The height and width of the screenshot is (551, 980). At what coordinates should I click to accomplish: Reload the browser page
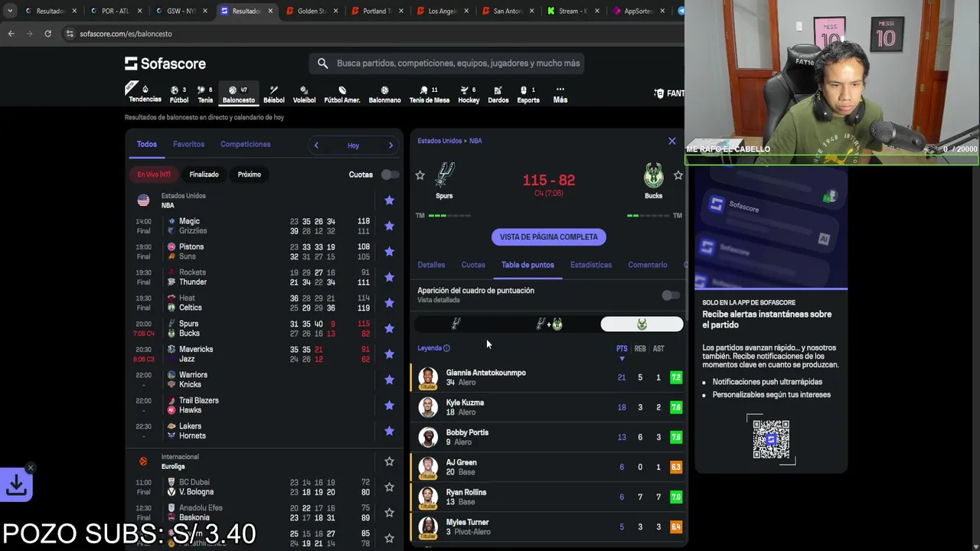point(47,34)
